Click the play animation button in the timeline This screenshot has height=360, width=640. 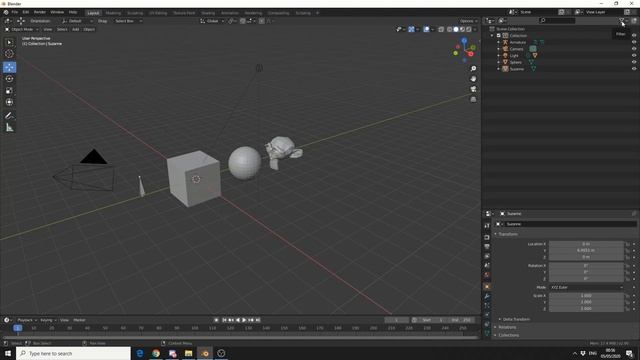point(244,320)
